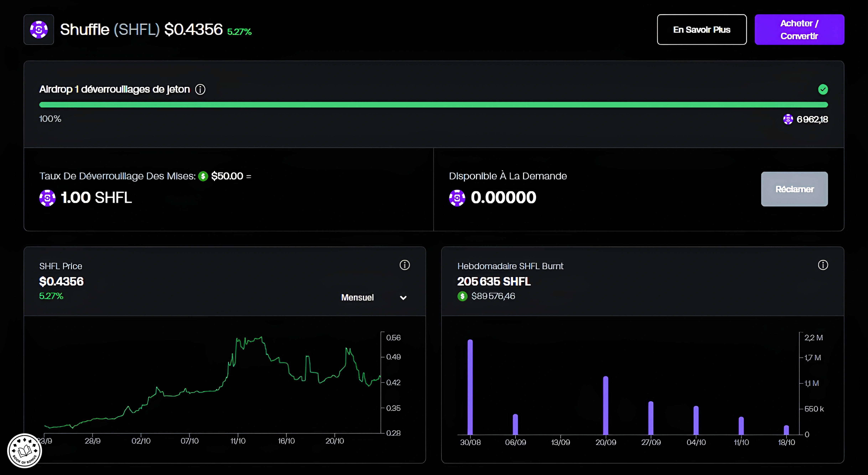Click the airdrop unlock progress bar
Viewport: 868px width, 475px height.
(x=433, y=105)
